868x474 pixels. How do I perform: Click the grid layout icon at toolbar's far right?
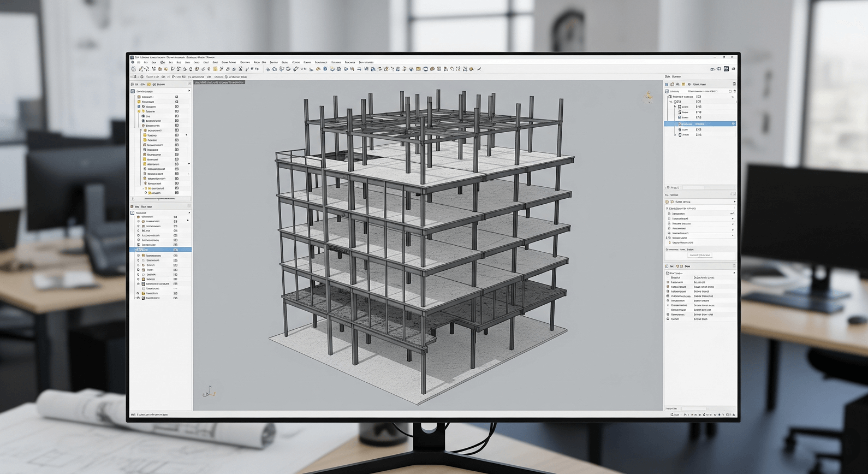(726, 69)
